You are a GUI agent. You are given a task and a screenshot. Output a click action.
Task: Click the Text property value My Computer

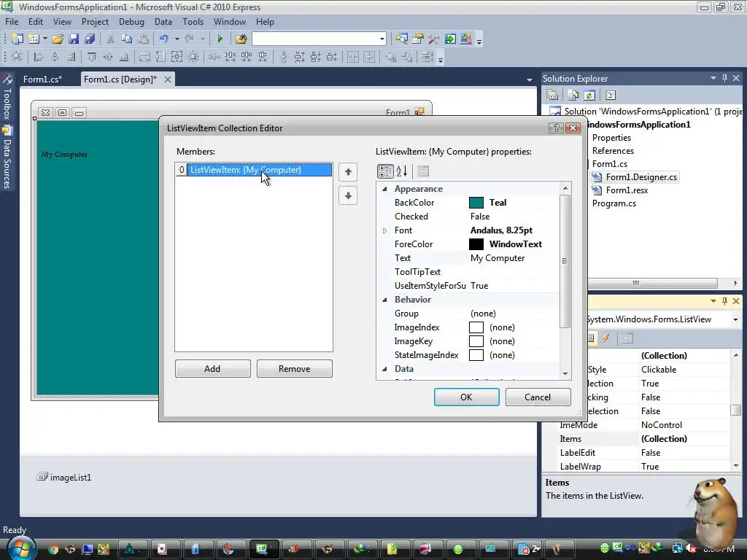point(498,258)
